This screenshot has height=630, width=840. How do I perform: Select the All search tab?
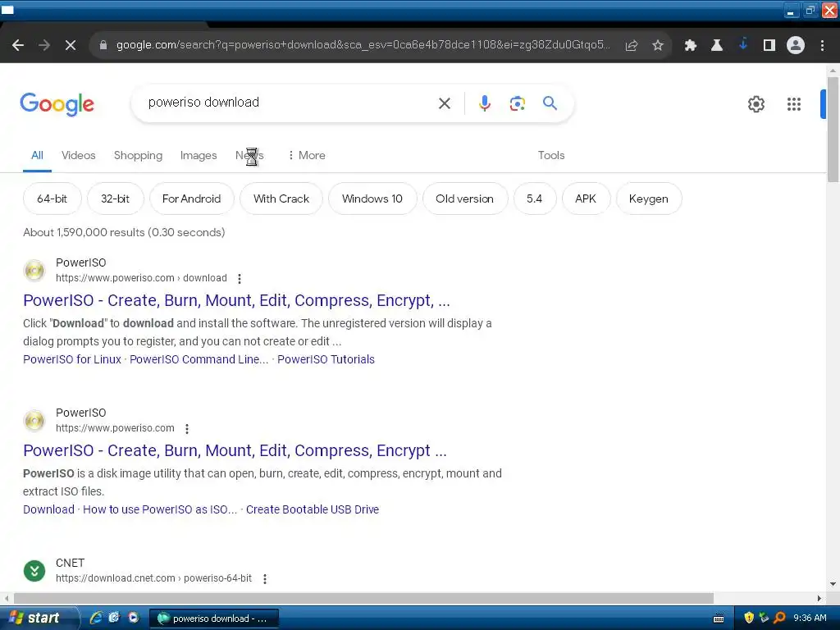pos(37,155)
